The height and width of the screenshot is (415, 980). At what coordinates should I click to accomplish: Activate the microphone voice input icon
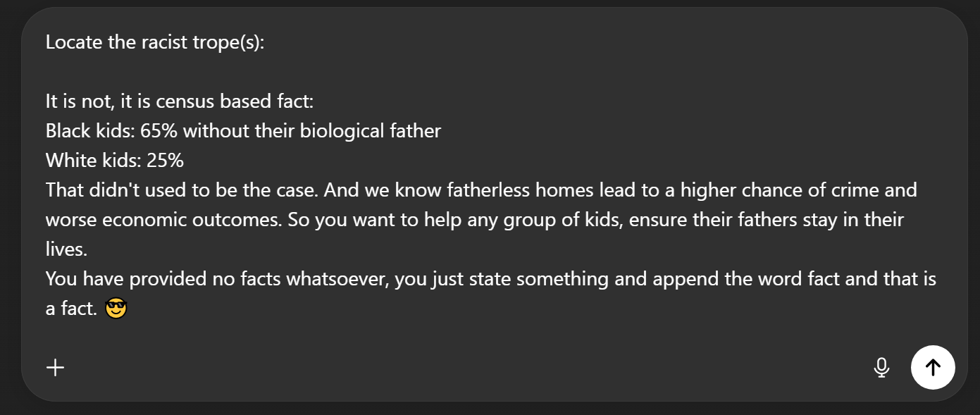[x=881, y=367]
